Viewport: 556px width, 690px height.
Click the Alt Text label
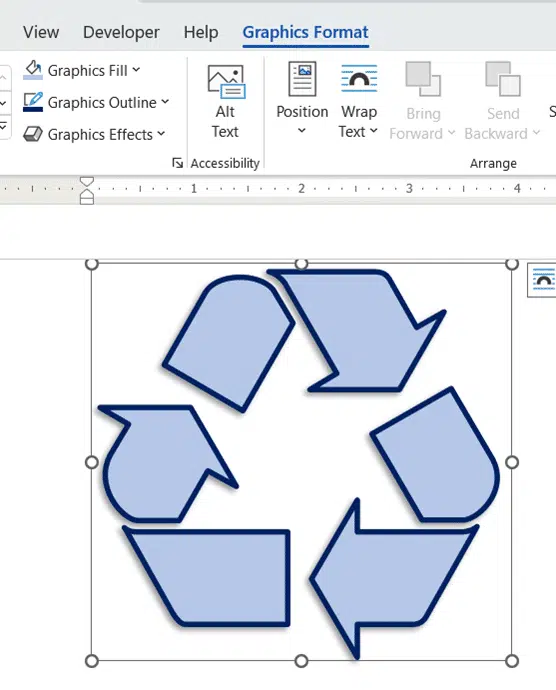coord(225,122)
